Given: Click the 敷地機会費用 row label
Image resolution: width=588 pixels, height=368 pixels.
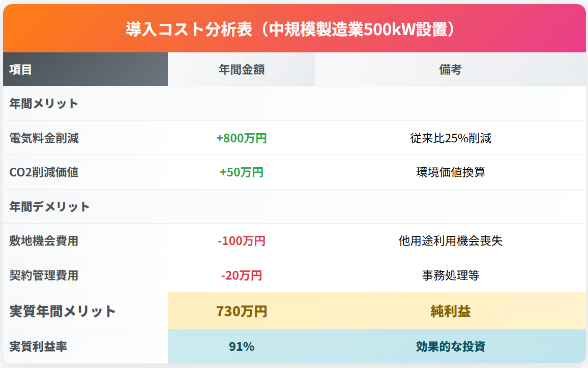Looking at the screenshot, I should click(44, 241).
